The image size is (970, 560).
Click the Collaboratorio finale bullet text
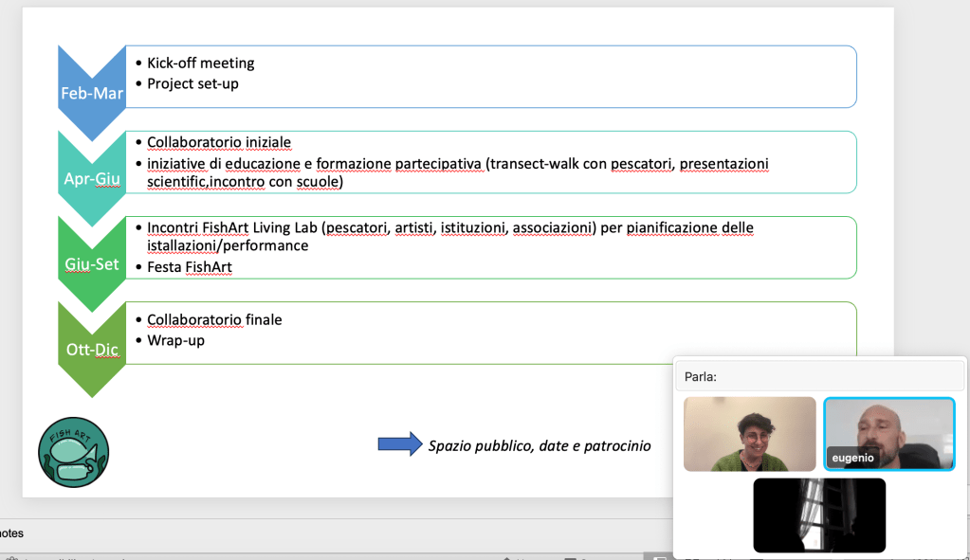(x=214, y=319)
